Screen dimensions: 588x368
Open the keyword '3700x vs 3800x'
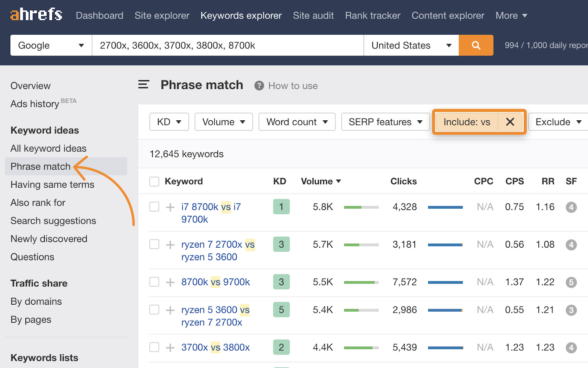[x=215, y=347]
